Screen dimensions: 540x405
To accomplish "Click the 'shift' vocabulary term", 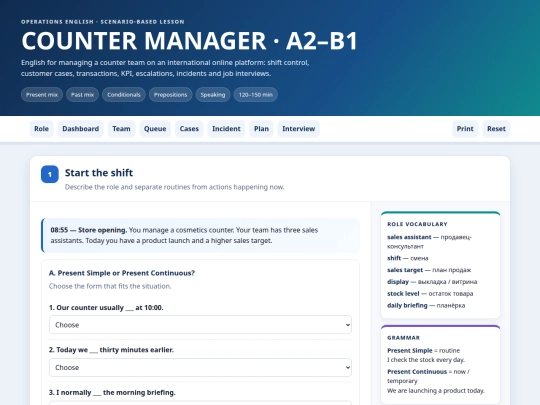I will tap(394, 258).
